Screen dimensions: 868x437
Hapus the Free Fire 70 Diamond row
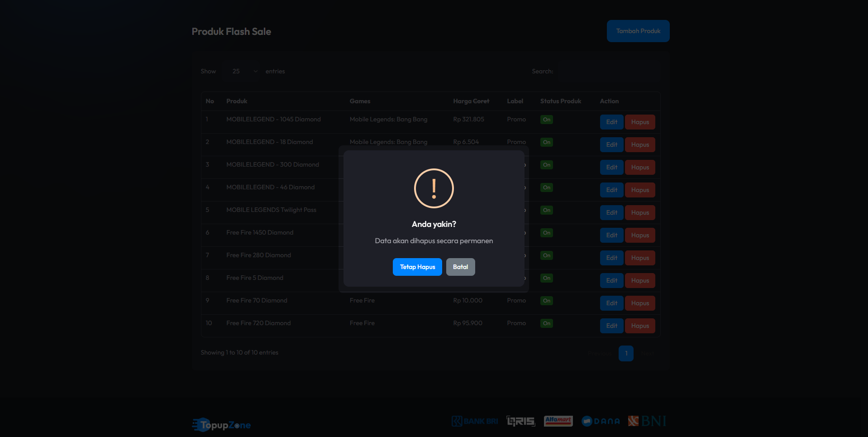640,303
